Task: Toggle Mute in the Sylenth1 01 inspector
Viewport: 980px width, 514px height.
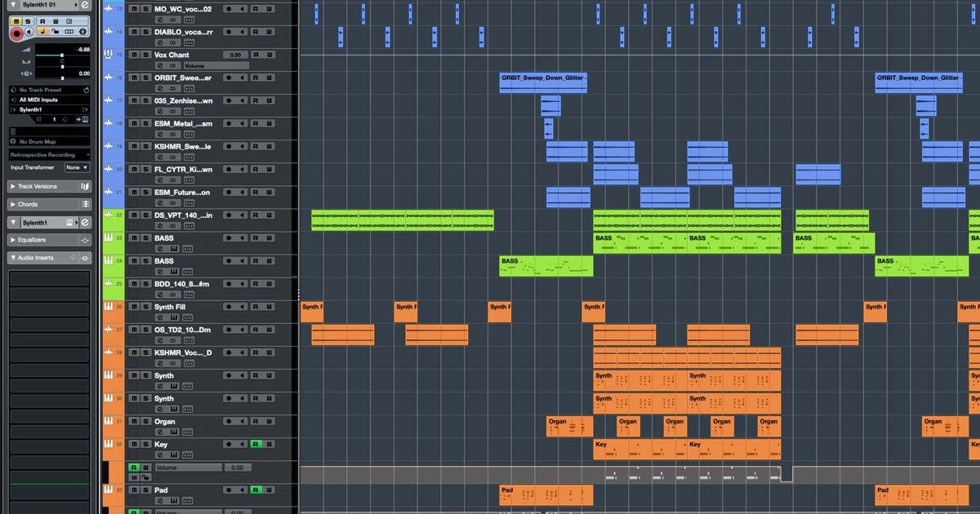Action: tap(16, 20)
